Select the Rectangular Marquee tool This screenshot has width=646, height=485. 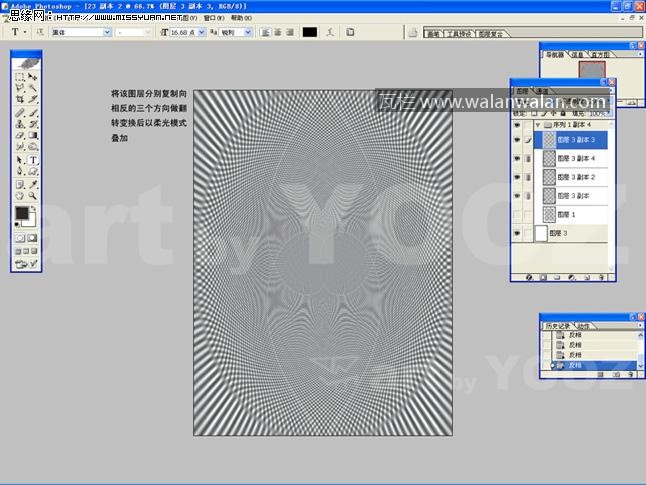(x=20, y=77)
